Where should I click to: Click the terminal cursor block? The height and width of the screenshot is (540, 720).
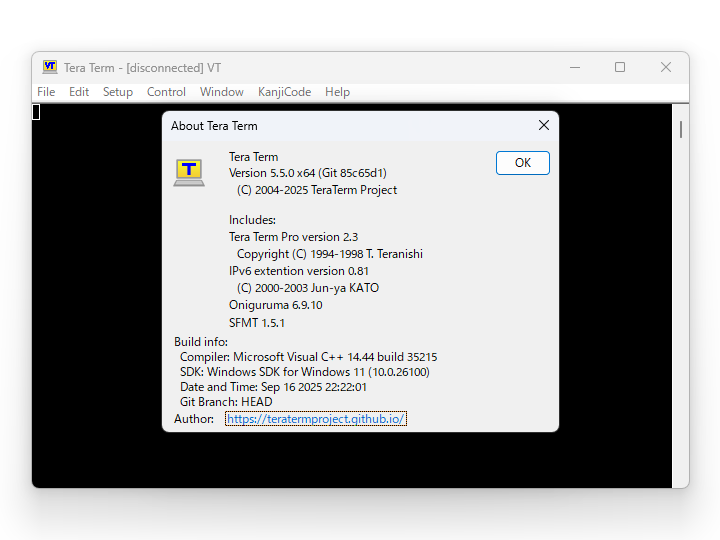36,112
